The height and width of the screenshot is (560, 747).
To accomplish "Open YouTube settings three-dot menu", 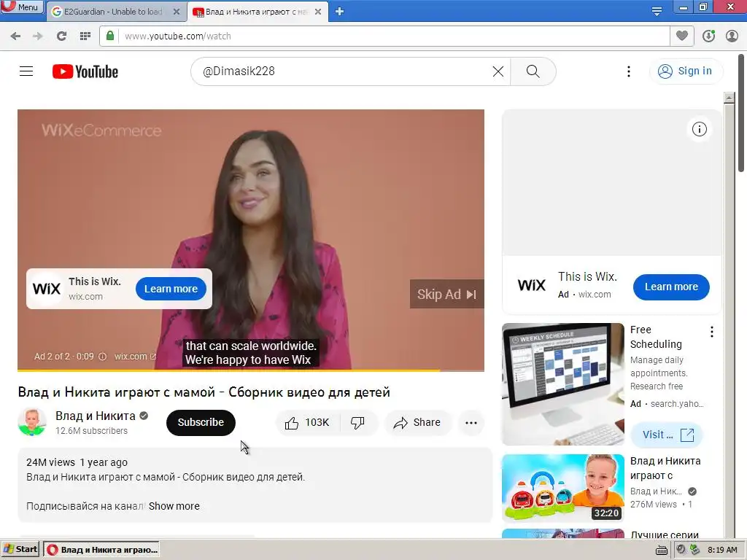I will (629, 71).
